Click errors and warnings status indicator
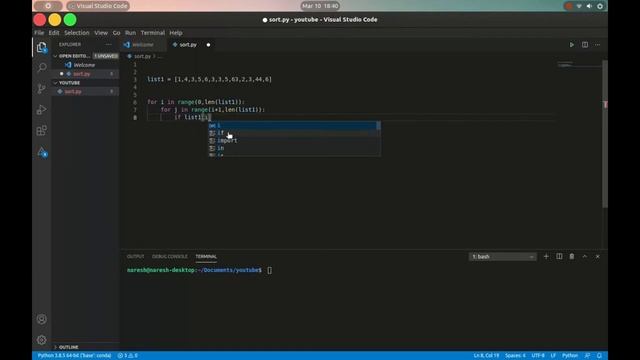 pyautogui.click(x=128, y=356)
